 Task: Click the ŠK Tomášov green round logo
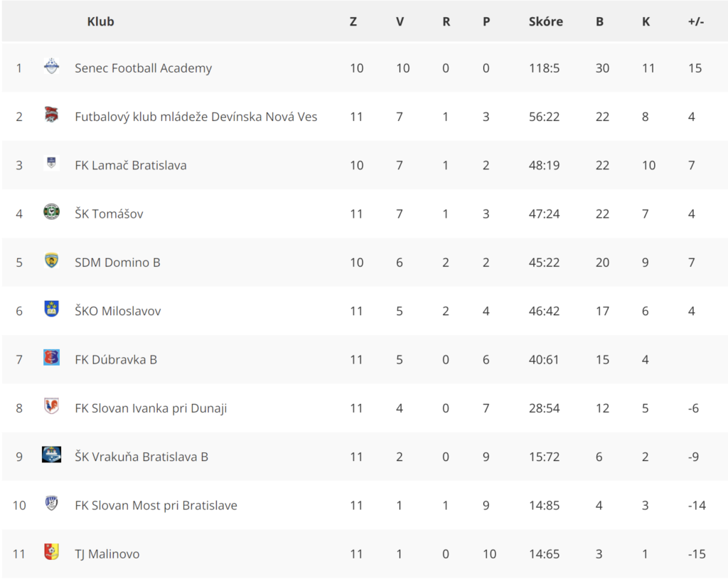(51, 212)
